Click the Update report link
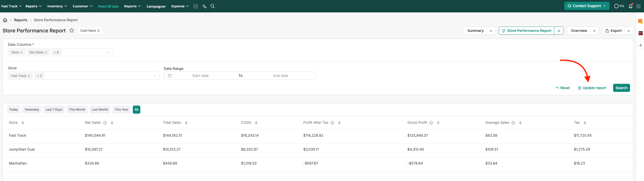This screenshot has height=181, width=644. point(592,88)
